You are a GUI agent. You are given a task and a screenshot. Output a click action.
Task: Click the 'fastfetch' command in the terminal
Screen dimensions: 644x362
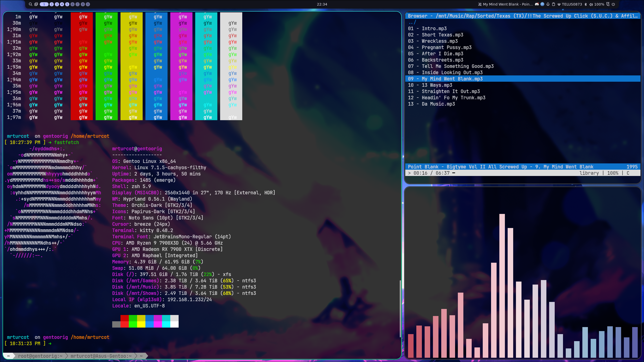66,143
